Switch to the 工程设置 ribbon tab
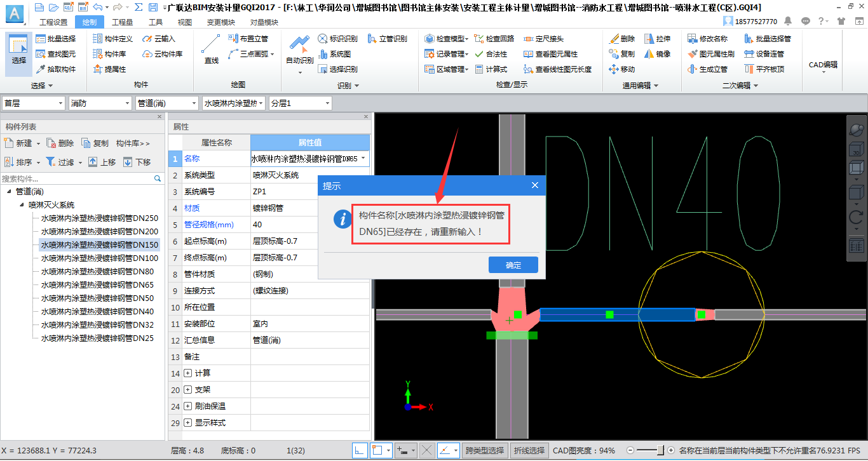 [53, 22]
